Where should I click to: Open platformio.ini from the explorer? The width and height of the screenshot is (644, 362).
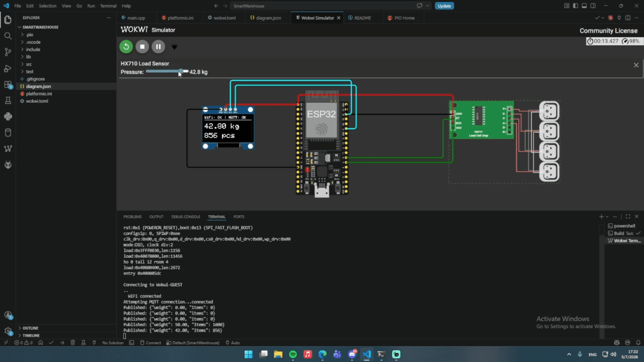tap(39, 94)
